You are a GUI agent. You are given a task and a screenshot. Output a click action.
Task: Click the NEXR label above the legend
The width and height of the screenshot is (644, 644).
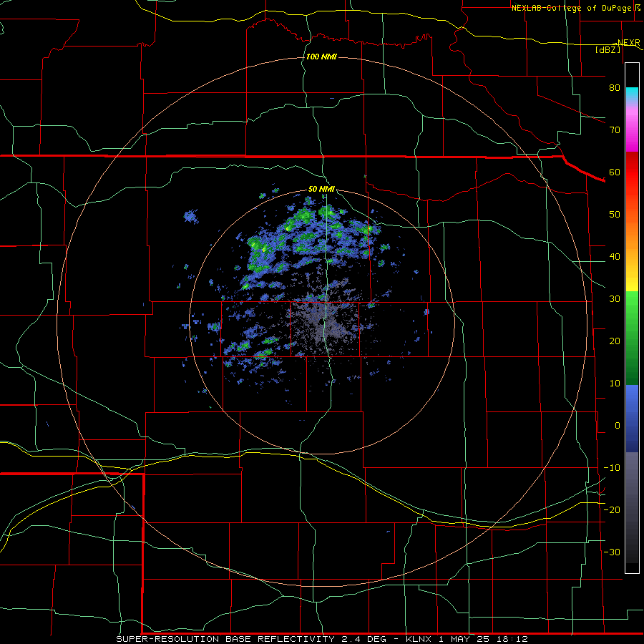point(629,42)
